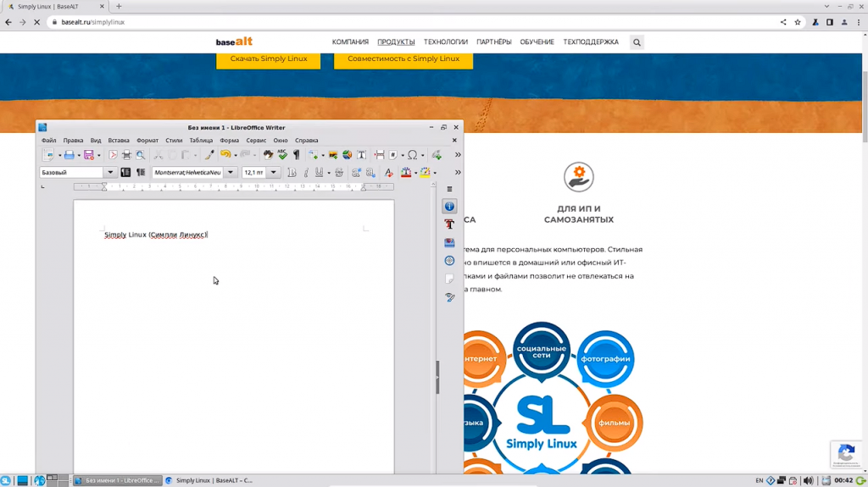868x487 pixels.
Task: Apply font color swatch button
Action: click(406, 173)
